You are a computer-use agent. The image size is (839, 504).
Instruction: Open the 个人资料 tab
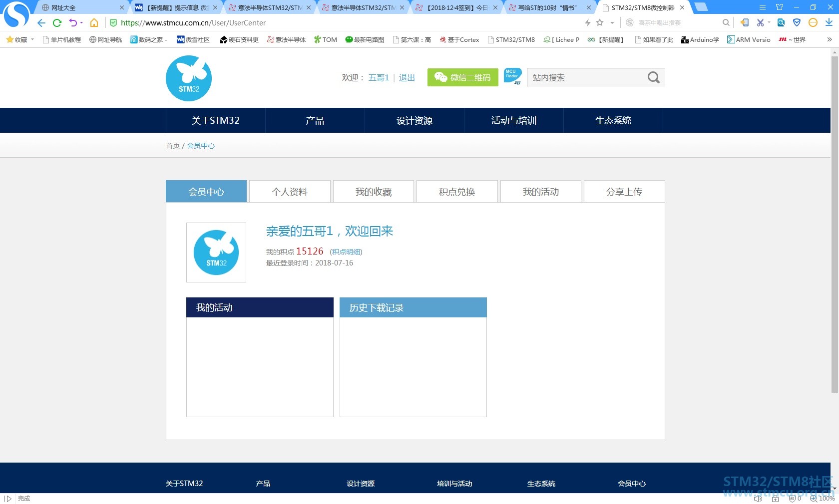coord(290,192)
